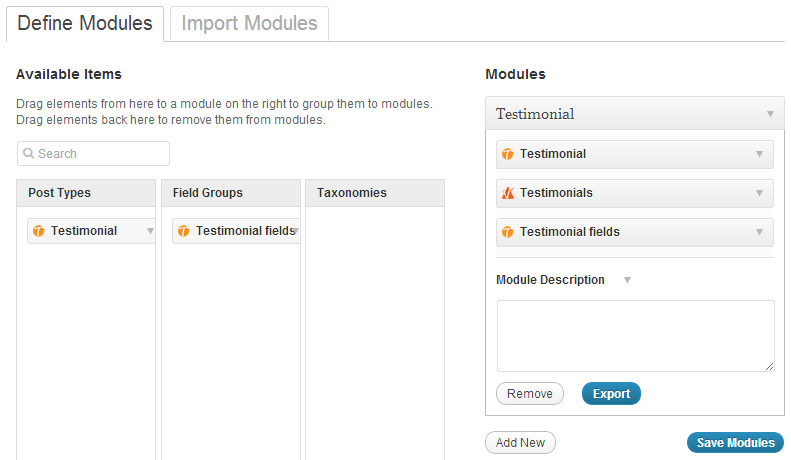Click Testimonial post type icon in Available Items

(39, 231)
